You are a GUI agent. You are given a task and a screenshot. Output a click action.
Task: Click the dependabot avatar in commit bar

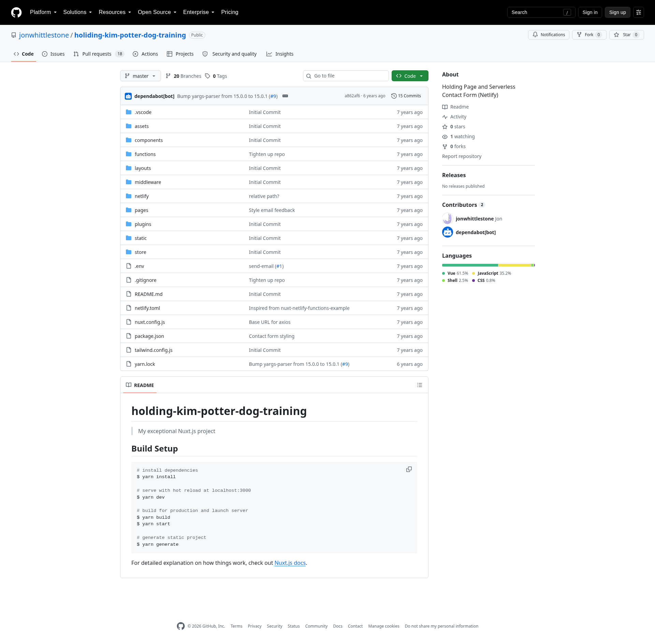click(128, 96)
